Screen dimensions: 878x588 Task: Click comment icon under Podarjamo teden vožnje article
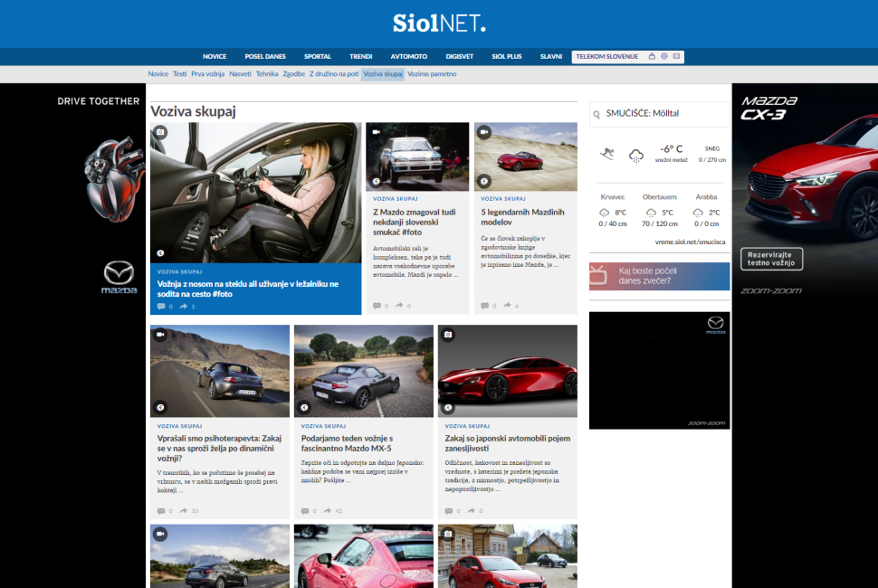coord(305,511)
